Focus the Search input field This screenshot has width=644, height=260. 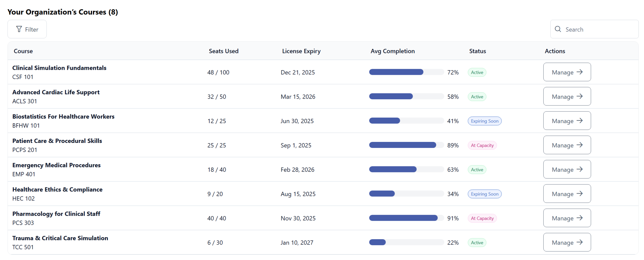(594, 29)
